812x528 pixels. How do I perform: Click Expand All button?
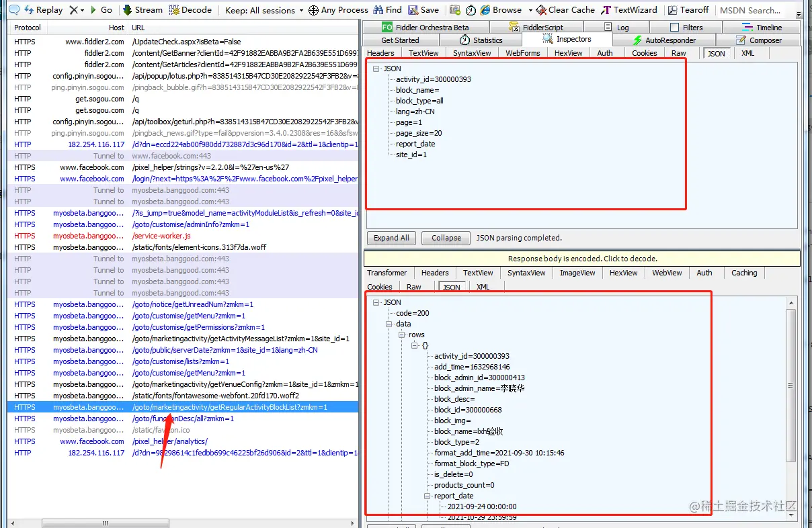391,238
